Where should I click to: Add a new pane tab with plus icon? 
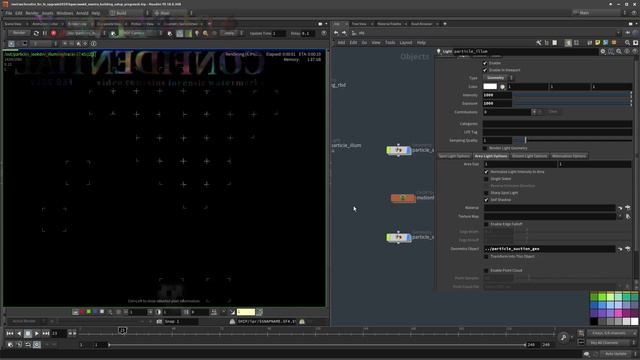point(445,24)
